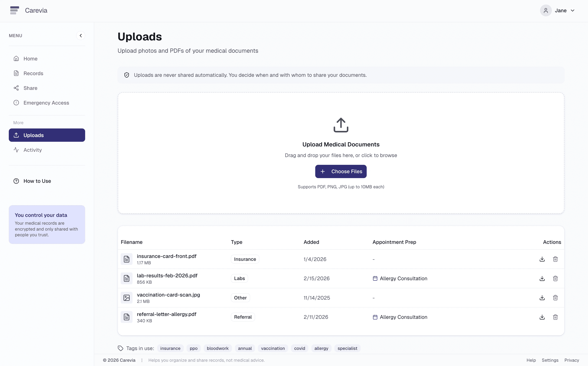Select Uploads in the sidebar
Viewport: 588px width, 366px height.
point(47,135)
